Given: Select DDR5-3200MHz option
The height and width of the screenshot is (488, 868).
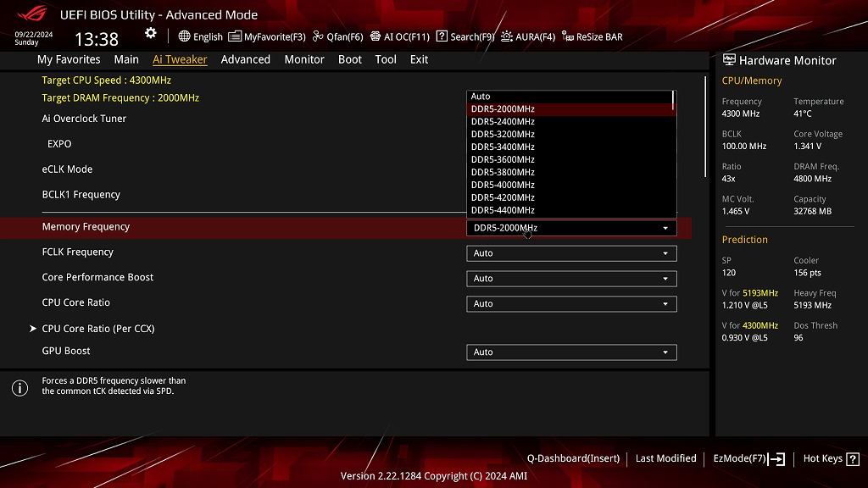Looking at the screenshot, I should (569, 135).
